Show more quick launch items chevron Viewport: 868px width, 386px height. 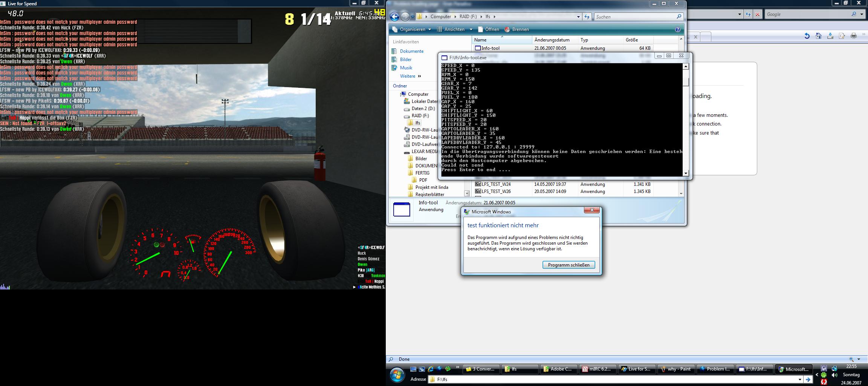[458, 368]
